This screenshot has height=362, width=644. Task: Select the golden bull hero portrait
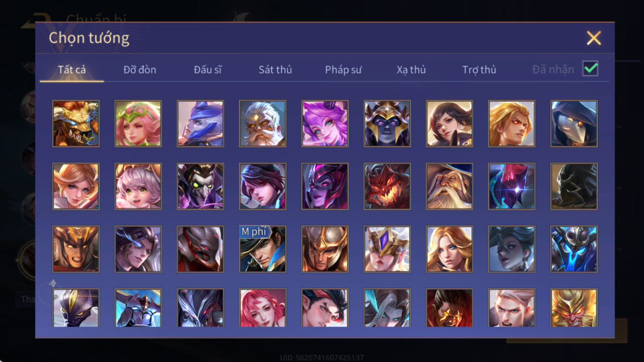tap(76, 124)
